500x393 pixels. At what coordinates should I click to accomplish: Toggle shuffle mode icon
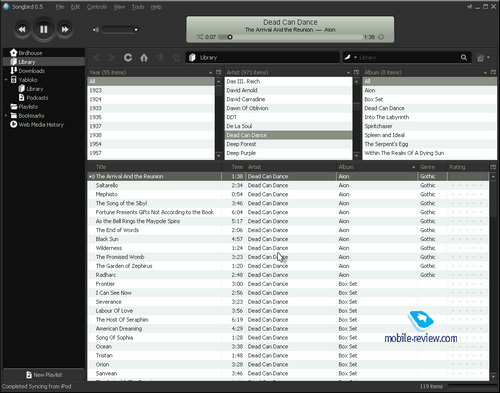point(199,37)
